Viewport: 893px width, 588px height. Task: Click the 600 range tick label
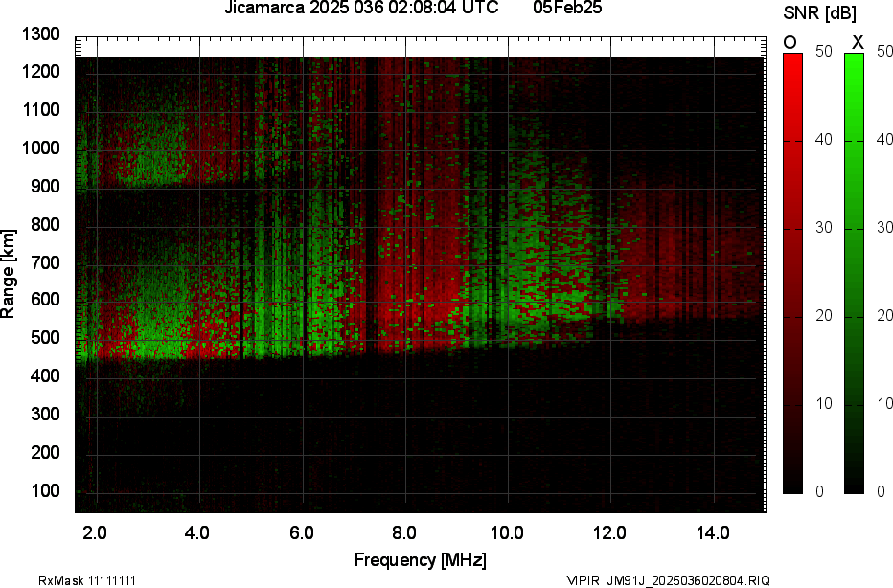coord(45,300)
